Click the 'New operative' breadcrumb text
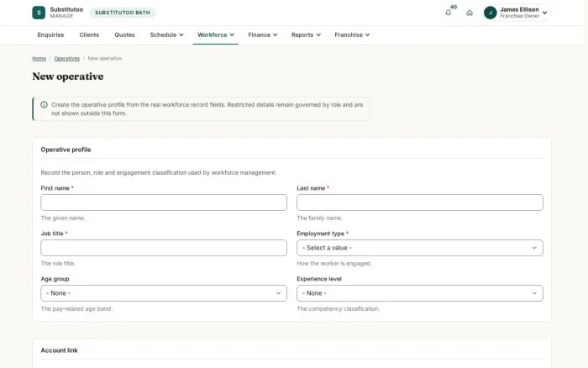 pyautogui.click(x=105, y=59)
